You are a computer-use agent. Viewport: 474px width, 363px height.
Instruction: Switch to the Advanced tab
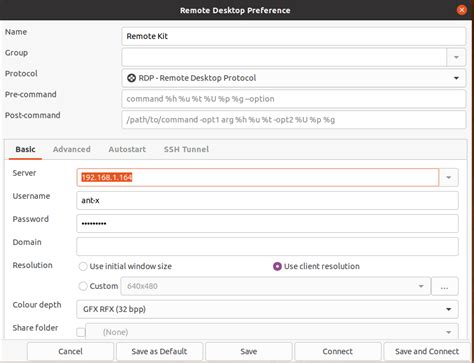click(72, 149)
